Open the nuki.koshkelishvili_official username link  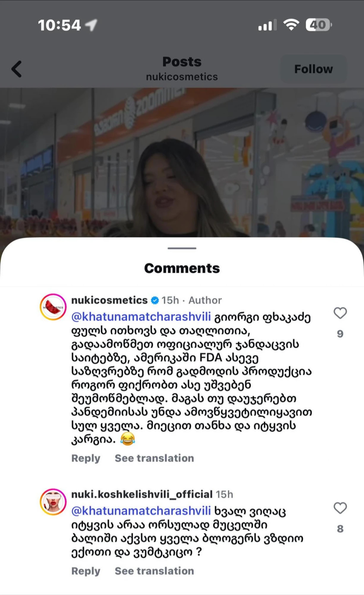142,494
